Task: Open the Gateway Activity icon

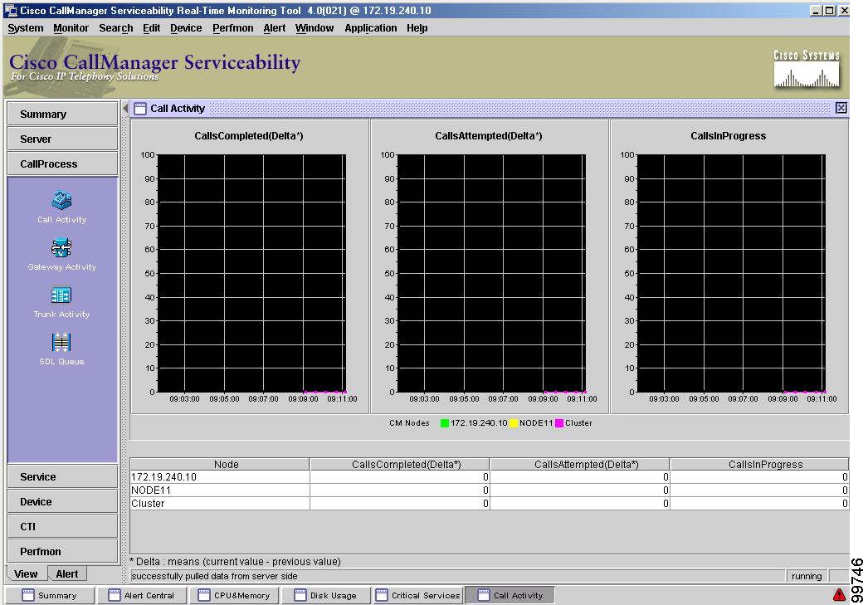Action: 61,247
